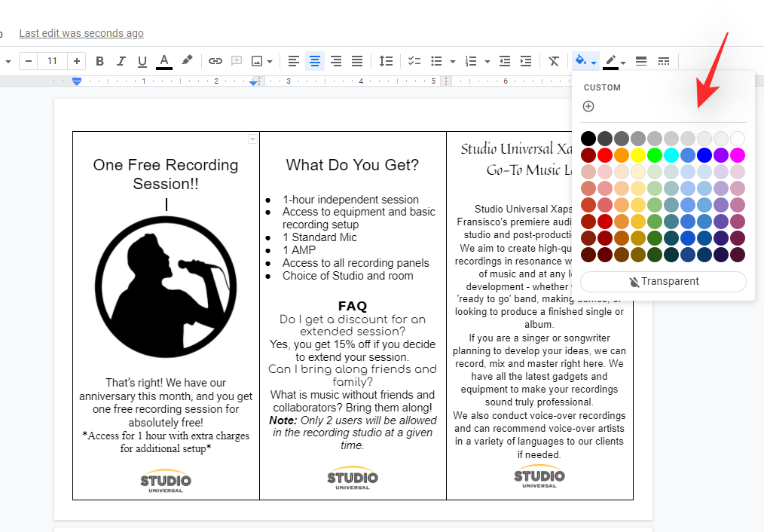Apply justify alignment to text
This screenshot has height=532, width=764.
pos(357,61)
